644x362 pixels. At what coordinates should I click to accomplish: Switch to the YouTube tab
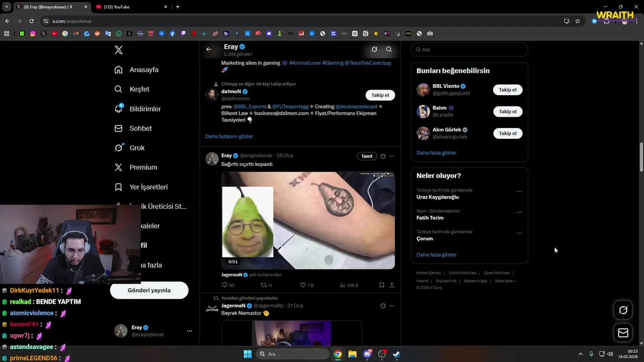(131, 7)
